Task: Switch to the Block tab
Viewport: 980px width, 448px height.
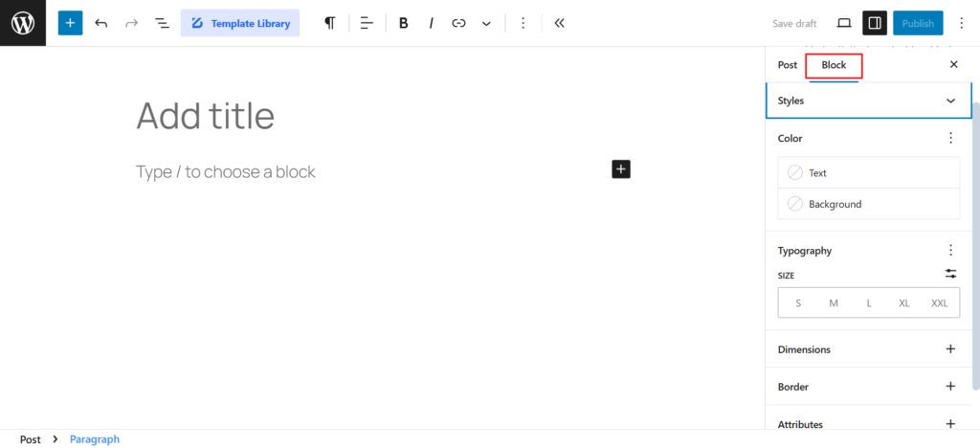Action: (x=834, y=65)
